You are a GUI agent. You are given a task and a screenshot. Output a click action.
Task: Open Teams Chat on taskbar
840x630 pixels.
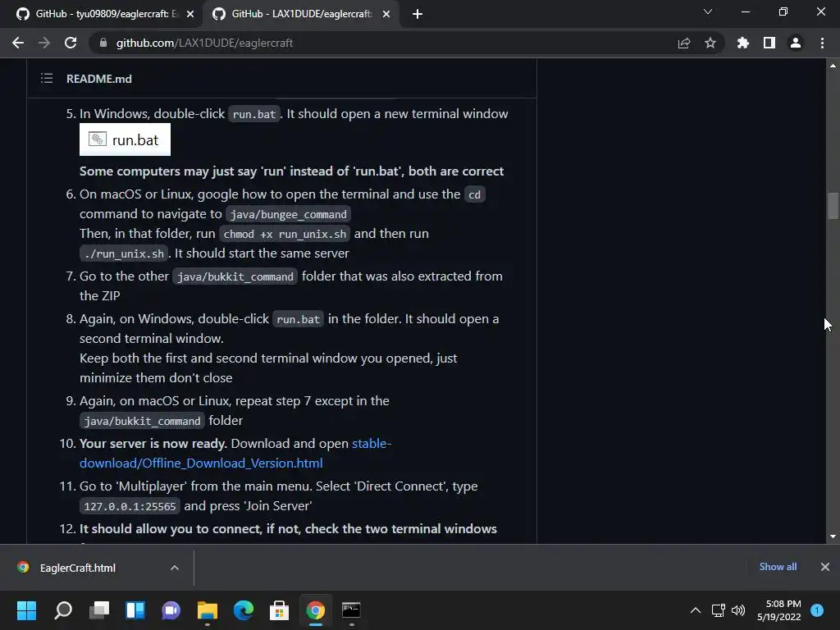(x=171, y=610)
